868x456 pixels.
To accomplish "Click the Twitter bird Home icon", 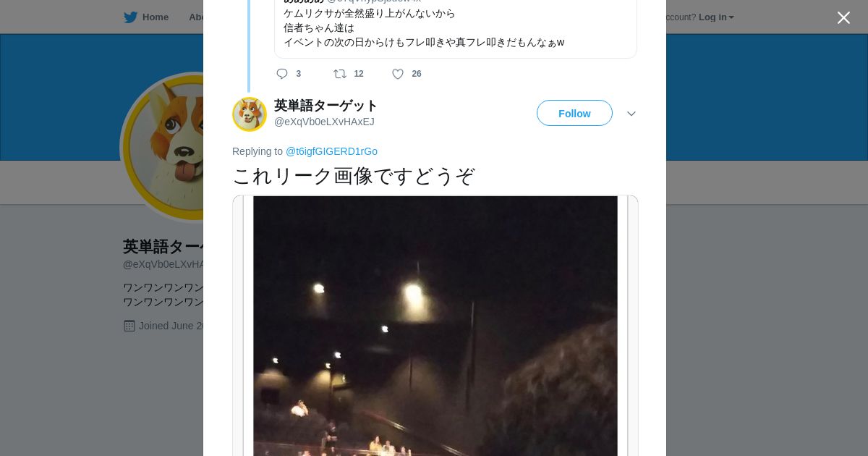I will click(x=130, y=17).
